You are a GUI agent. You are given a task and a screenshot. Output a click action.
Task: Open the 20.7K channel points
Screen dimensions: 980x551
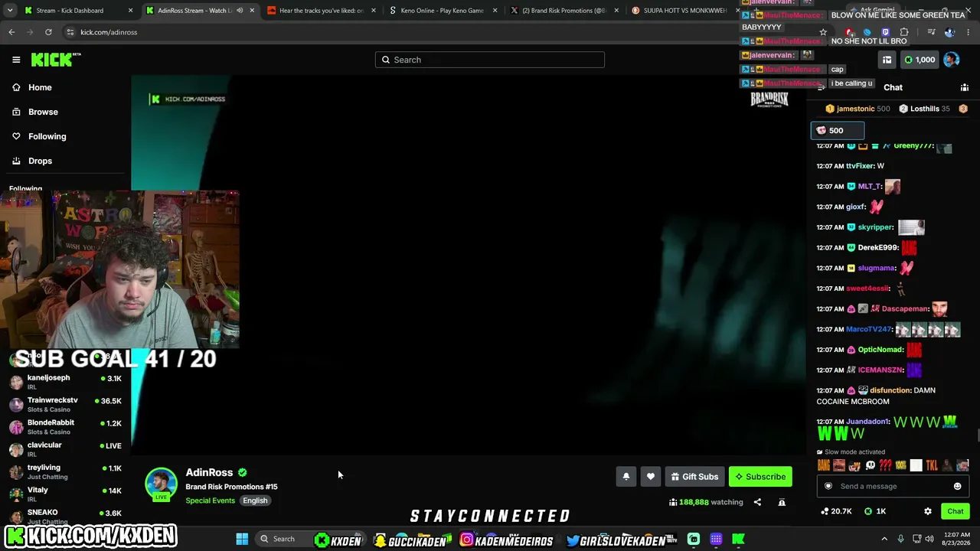(x=836, y=511)
